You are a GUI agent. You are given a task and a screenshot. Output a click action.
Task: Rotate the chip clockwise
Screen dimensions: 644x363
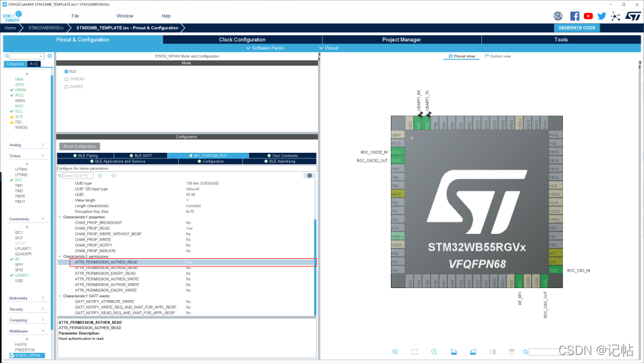pyautogui.click(x=454, y=352)
